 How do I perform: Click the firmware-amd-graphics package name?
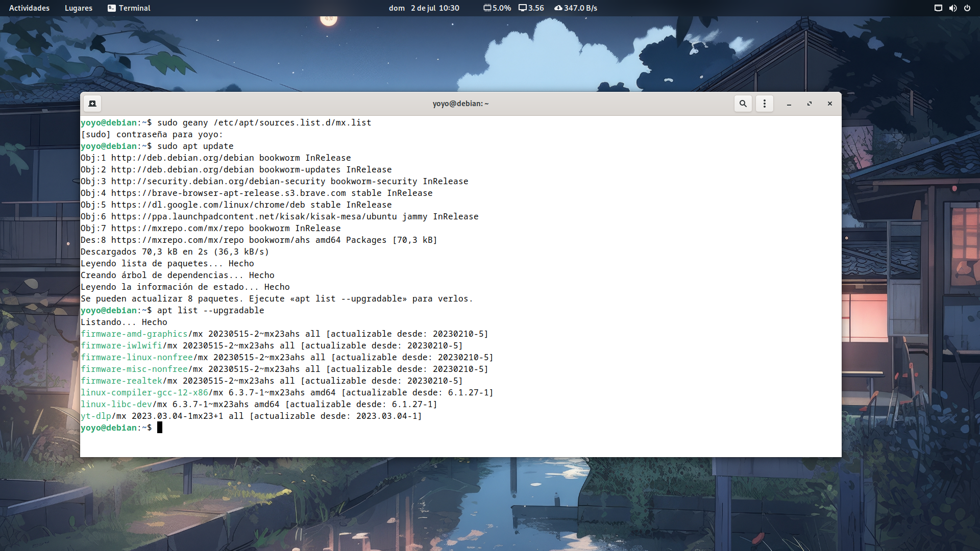134,334
